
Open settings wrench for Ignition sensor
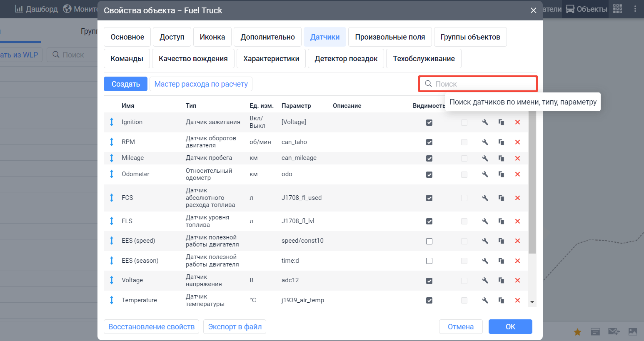point(485,122)
